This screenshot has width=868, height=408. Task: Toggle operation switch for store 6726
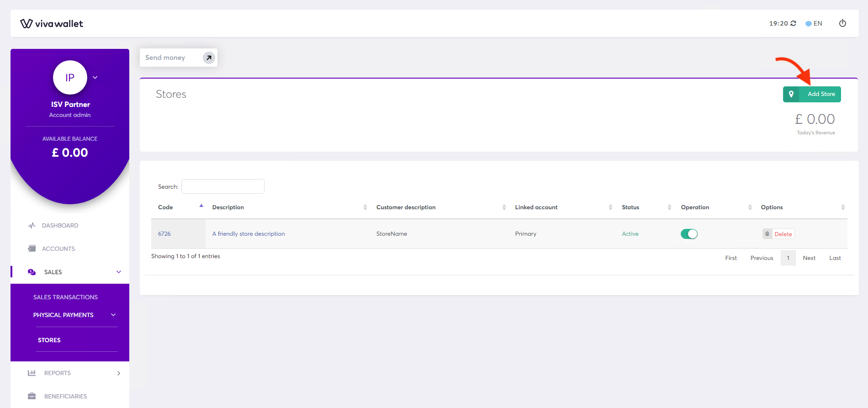(689, 234)
